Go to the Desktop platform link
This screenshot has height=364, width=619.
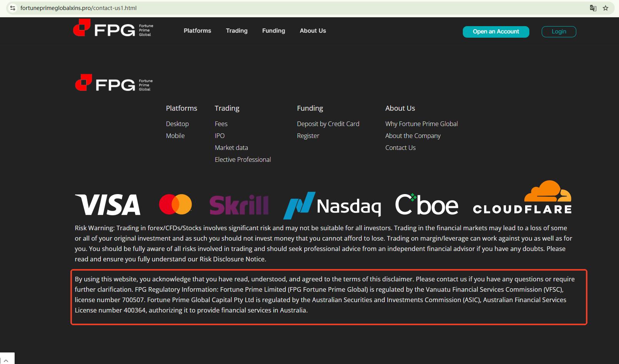177,124
